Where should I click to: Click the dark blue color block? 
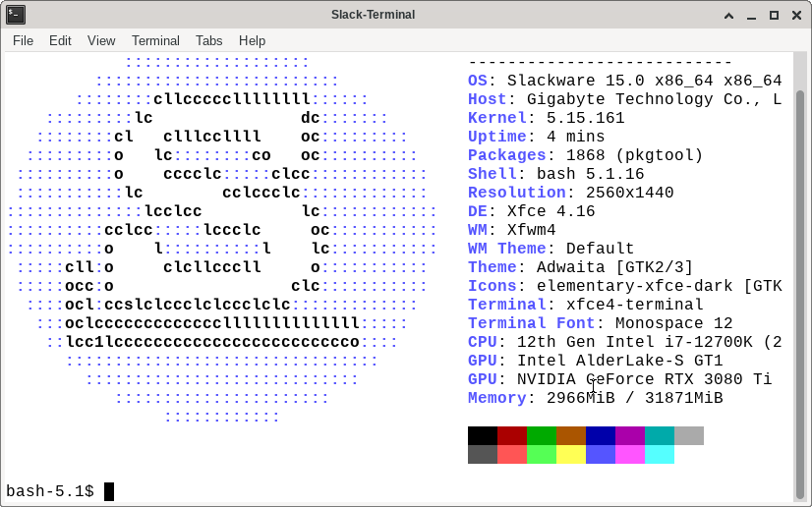point(601,435)
